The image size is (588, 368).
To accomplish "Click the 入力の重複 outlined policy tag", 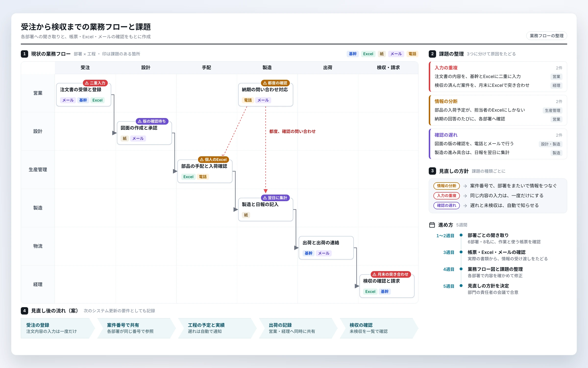I will click(446, 196).
